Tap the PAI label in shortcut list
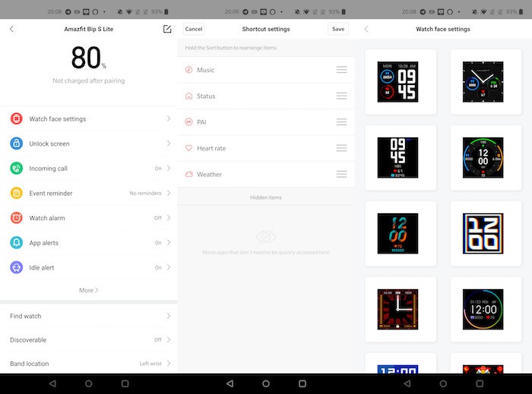 tap(201, 122)
